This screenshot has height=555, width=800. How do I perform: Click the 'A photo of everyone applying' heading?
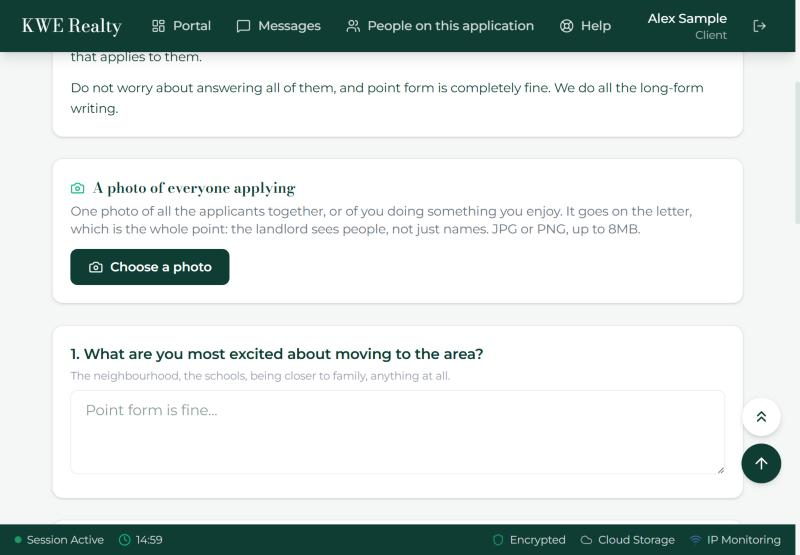click(x=194, y=188)
